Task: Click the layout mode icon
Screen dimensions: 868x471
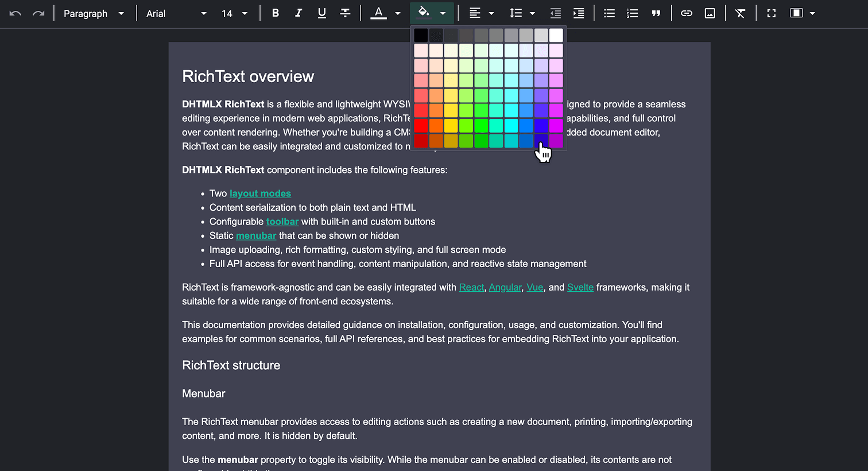Action: 796,13
